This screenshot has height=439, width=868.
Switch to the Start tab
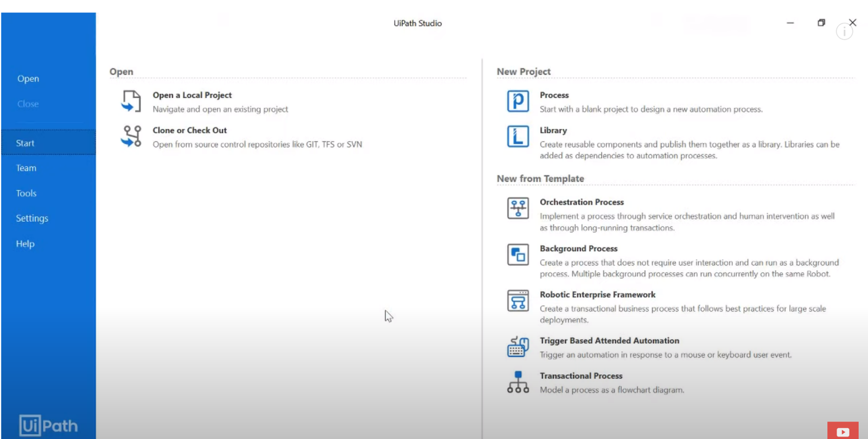coord(48,143)
